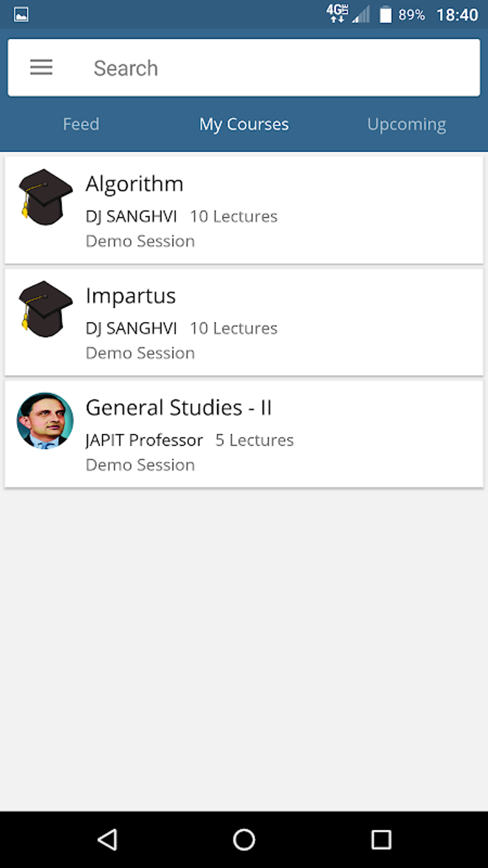488x868 pixels.
Task: Tap the battery icon in status bar
Action: pos(385,14)
